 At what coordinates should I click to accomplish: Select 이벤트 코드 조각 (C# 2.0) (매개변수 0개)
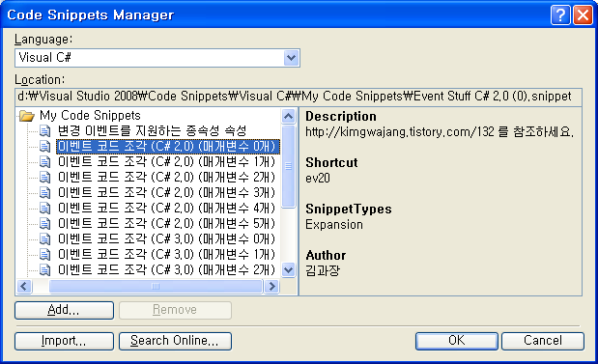point(168,147)
